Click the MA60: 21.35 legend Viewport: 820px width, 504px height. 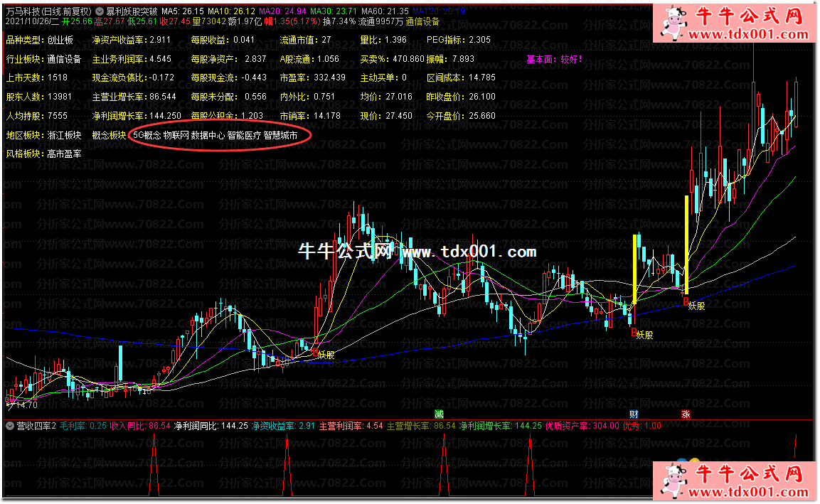click(x=385, y=11)
